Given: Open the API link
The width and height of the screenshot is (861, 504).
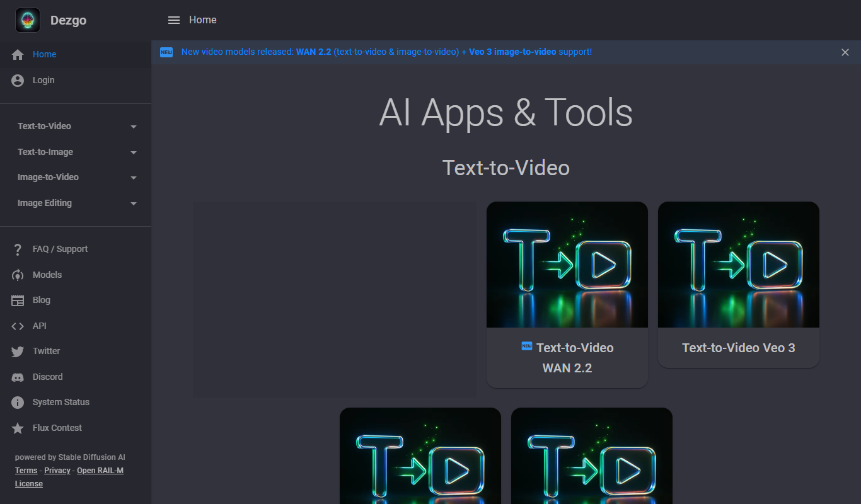Looking at the screenshot, I should point(40,326).
